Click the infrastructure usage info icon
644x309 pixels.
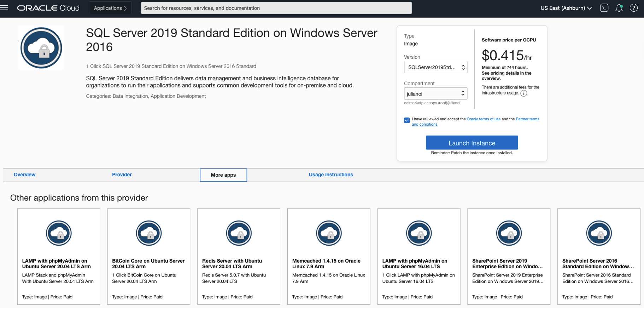(x=524, y=93)
